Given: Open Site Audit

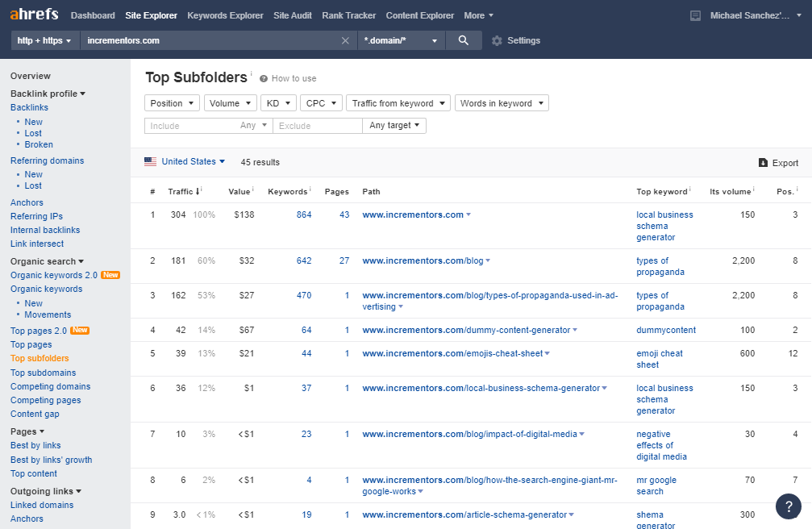Looking at the screenshot, I should 293,15.
